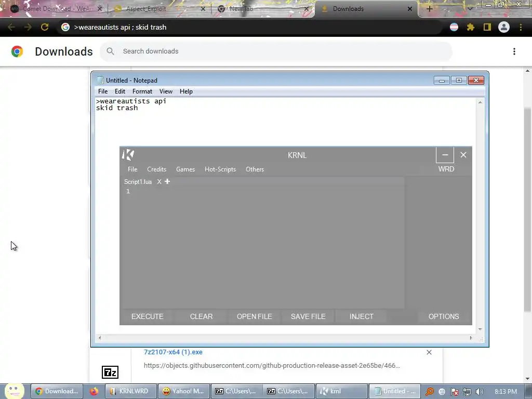The image size is (532, 399).
Task: Click the 7z file icon
Action: pos(110,372)
